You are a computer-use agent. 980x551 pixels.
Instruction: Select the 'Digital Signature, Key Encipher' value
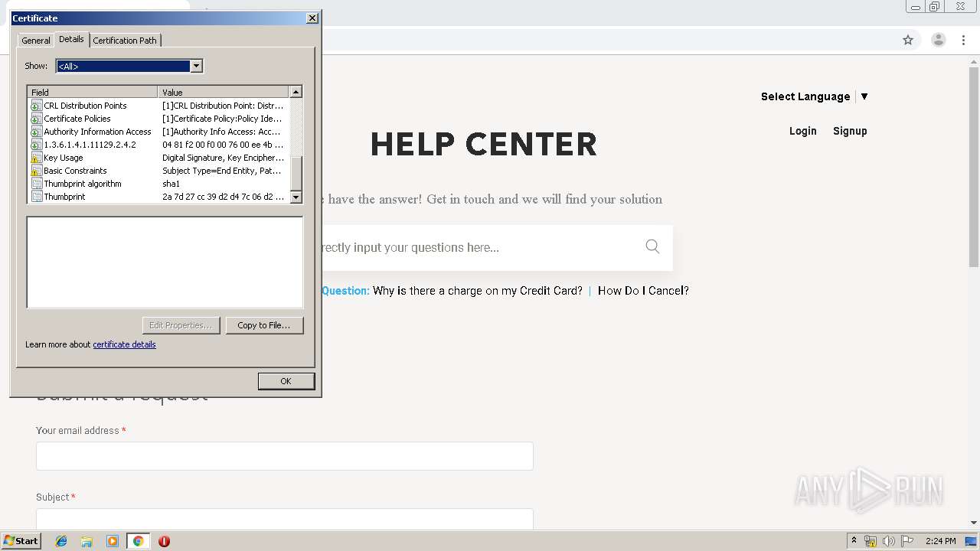pyautogui.click(x=223, y=158)
